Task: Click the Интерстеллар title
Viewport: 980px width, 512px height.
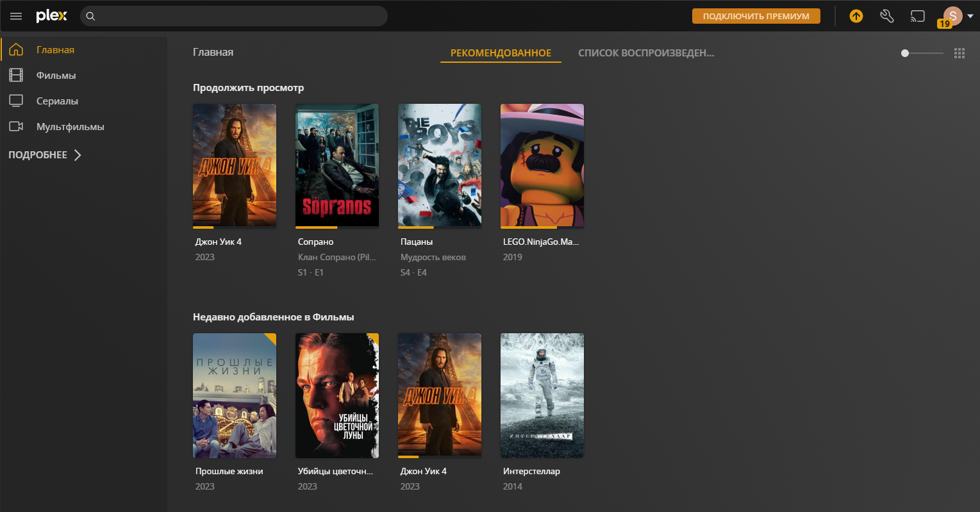Action: tap(531, 471)
